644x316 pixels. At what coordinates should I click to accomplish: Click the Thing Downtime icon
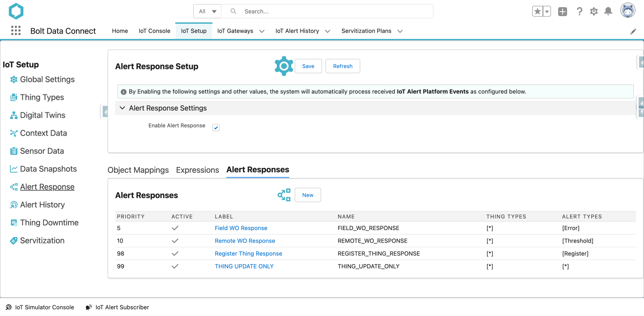[14, 222]
